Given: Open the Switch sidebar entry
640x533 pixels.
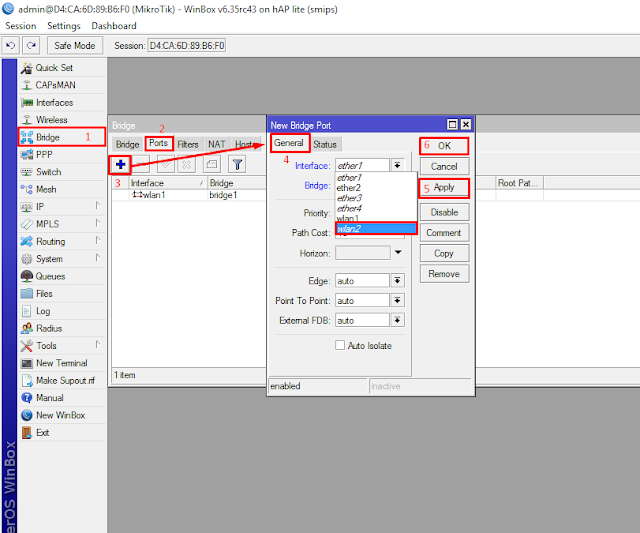Looking at the screenshot, I should click(x=62, y=172).
